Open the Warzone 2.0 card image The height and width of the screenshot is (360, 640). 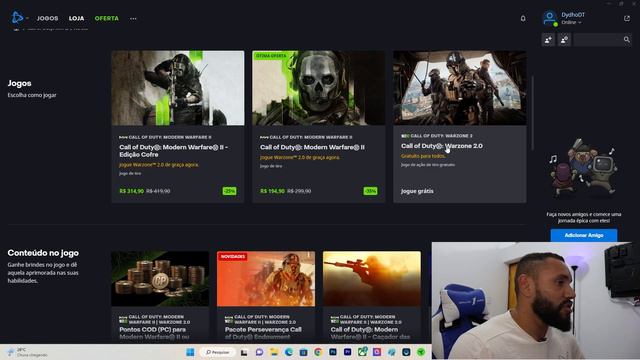(460, 88)
